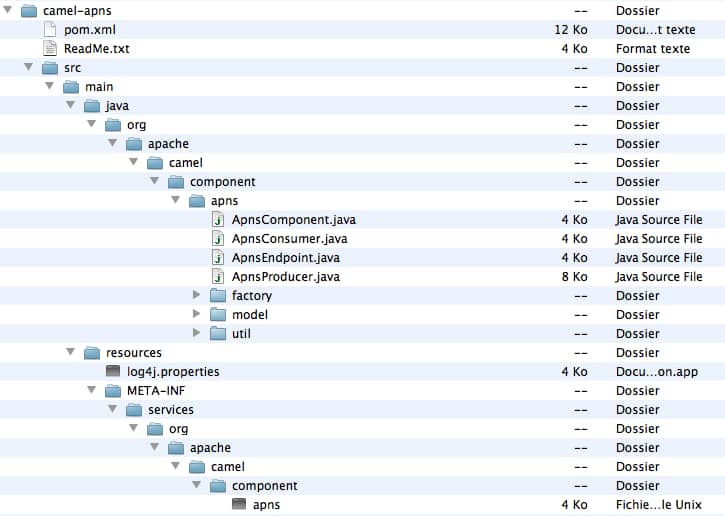Click the 12 Ko size of pom.xml
Viewport: 725px width, 516px height.
pos(571,30)
